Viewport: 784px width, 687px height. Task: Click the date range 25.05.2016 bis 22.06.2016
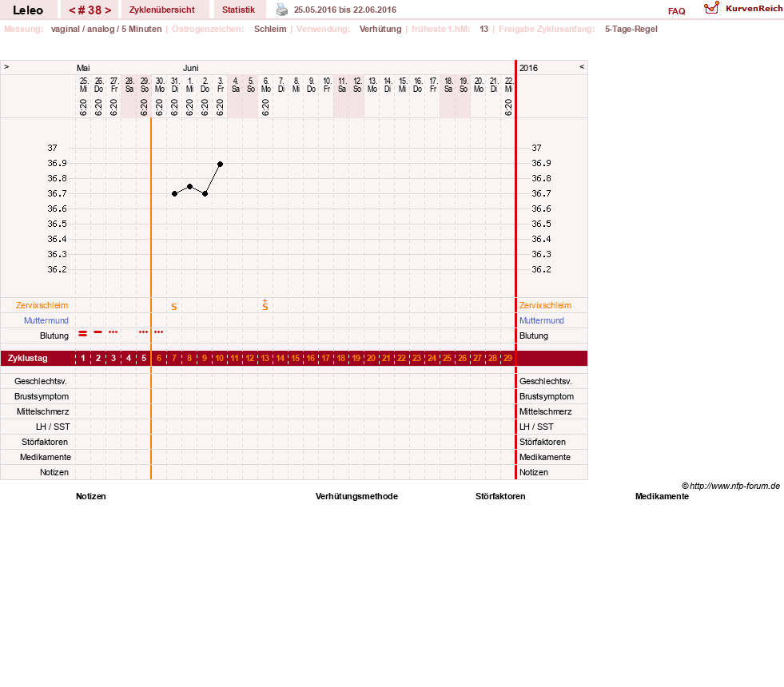point(345,10)
